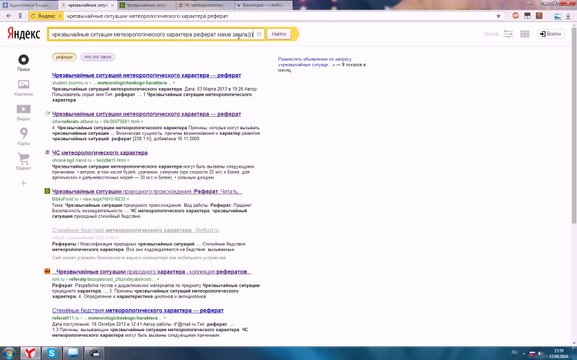Open greyed 'Стихийные бедствия' Reftzd.ru result
577x360 pixels.
135,230
